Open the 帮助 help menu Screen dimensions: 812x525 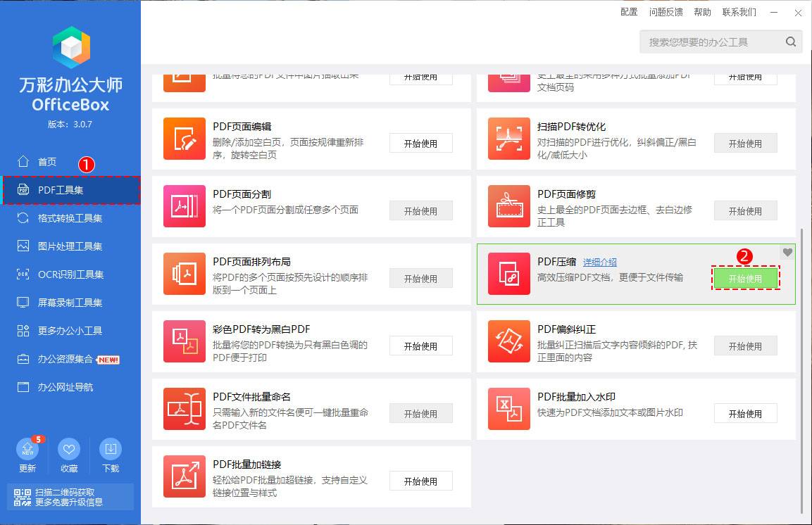point(702,12)
